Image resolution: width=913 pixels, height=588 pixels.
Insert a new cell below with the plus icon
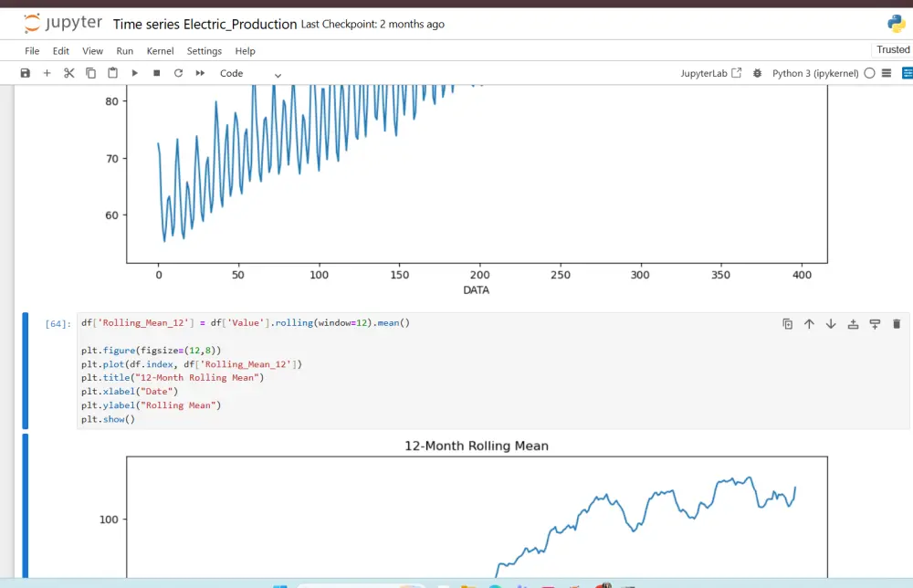(47, 73)
